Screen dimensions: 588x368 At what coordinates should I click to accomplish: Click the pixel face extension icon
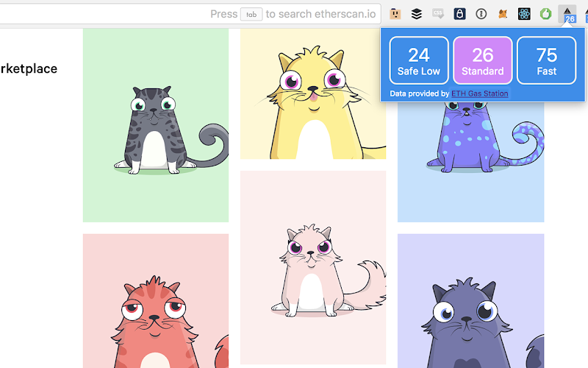point(395,14)
